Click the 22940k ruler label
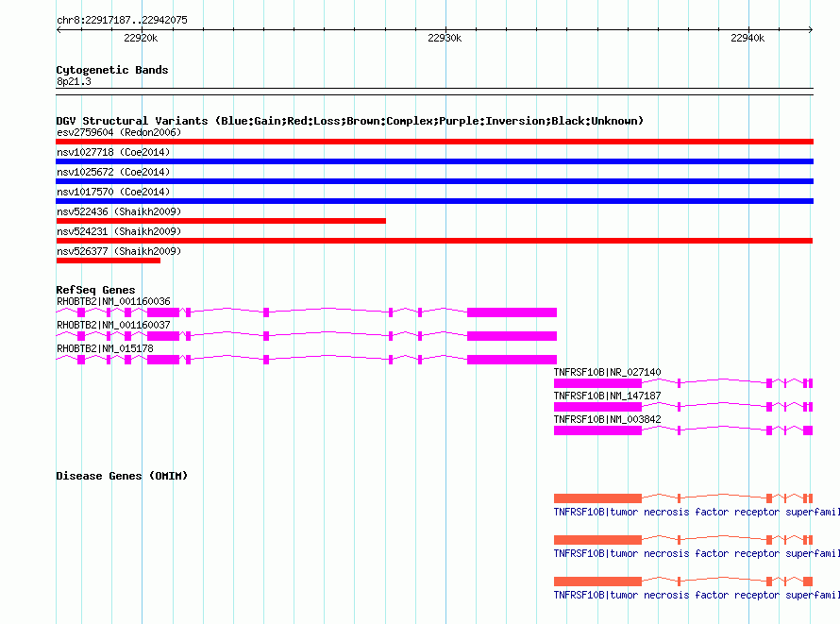 (x=748, y=38)
